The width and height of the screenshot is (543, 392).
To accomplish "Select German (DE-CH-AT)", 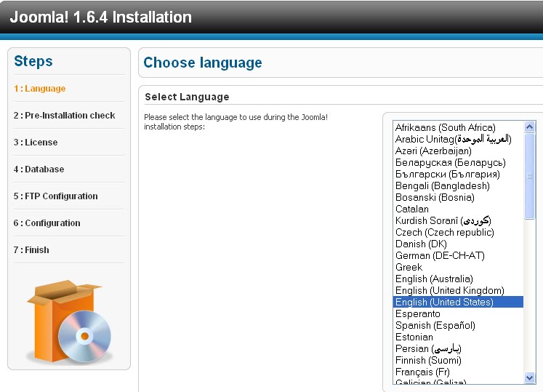I will (458, 256).
